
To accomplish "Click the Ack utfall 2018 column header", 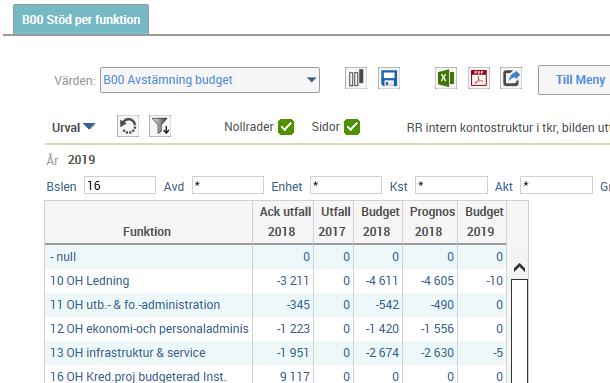I will [284, 222].
